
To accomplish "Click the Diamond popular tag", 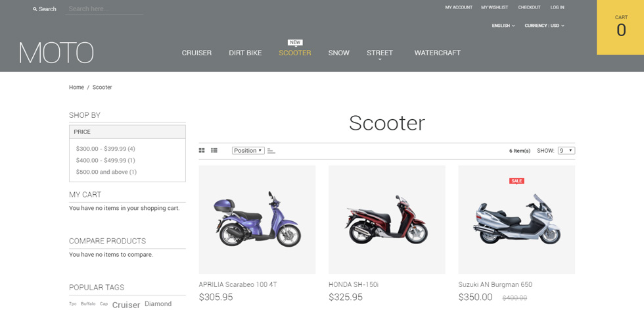I will tap(158, 304).
